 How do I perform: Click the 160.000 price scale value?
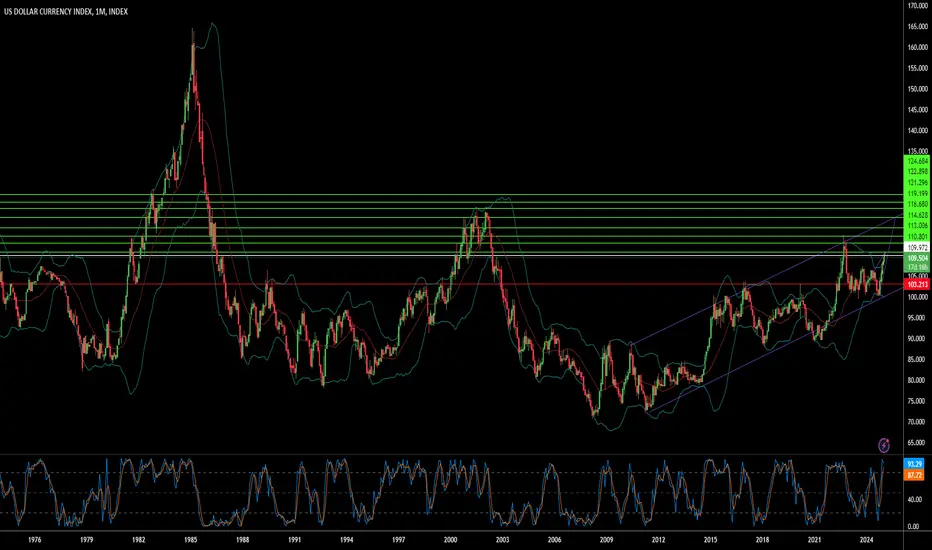[918, 48]
